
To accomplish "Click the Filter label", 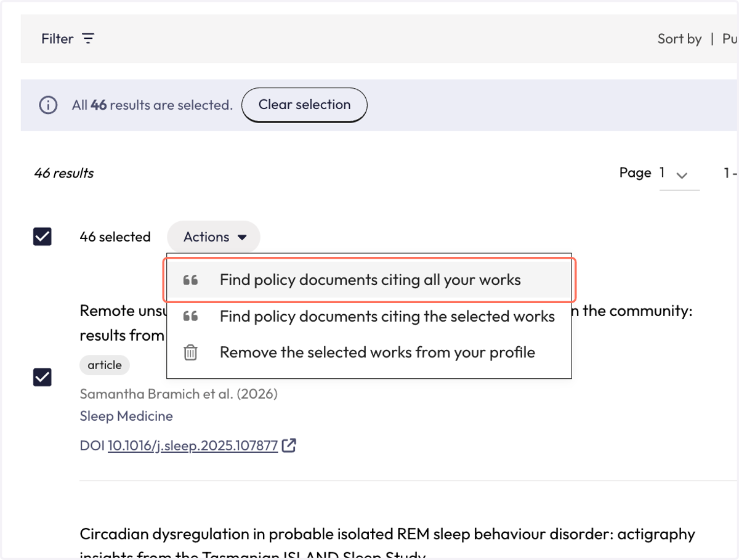I will coord(57,39).
